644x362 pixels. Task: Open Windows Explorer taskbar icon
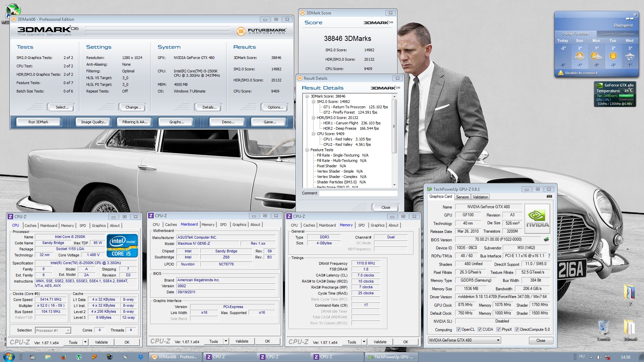[x=48, y=357]
